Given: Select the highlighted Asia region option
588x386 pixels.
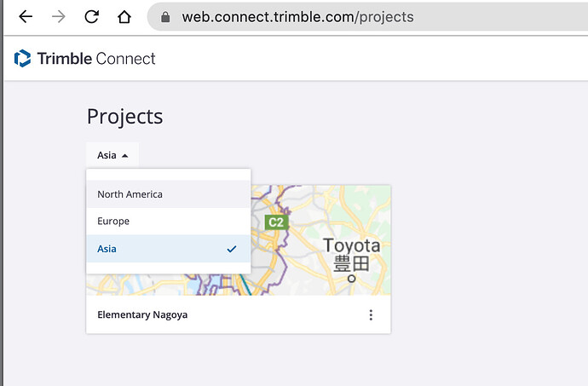Looking at the screenshot, I should point(107,249).
